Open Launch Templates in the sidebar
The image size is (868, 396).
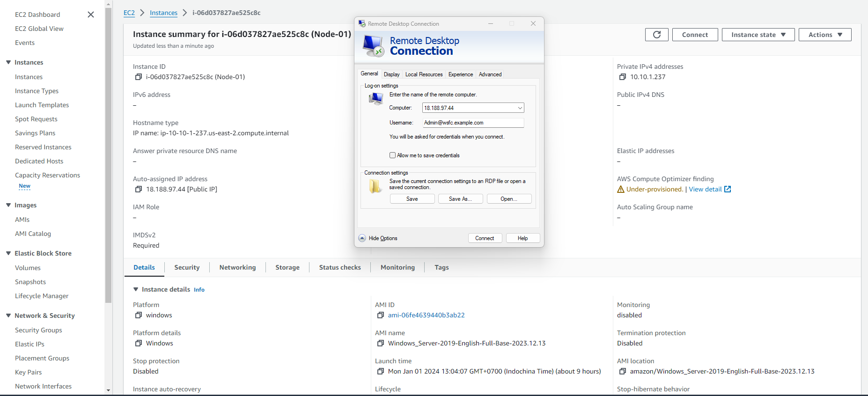click(42, 105)
